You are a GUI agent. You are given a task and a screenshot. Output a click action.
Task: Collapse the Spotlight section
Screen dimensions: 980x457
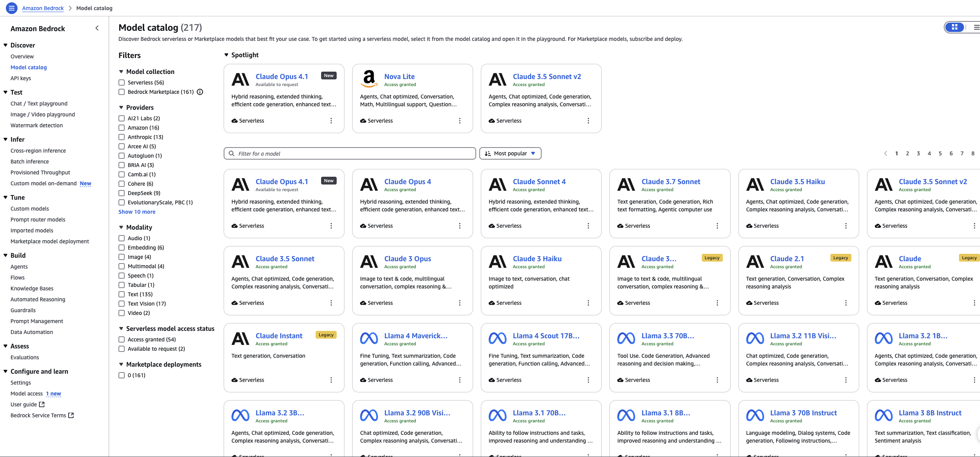[x=226, y=55]
